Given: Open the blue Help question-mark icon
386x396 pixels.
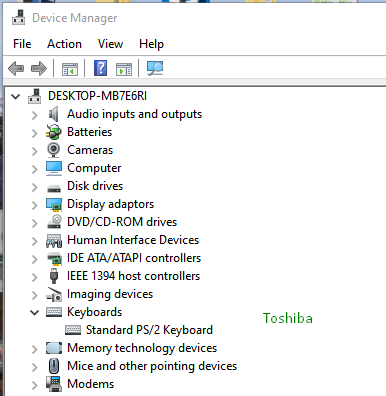Looking at the screenshot, I should 101,68.
